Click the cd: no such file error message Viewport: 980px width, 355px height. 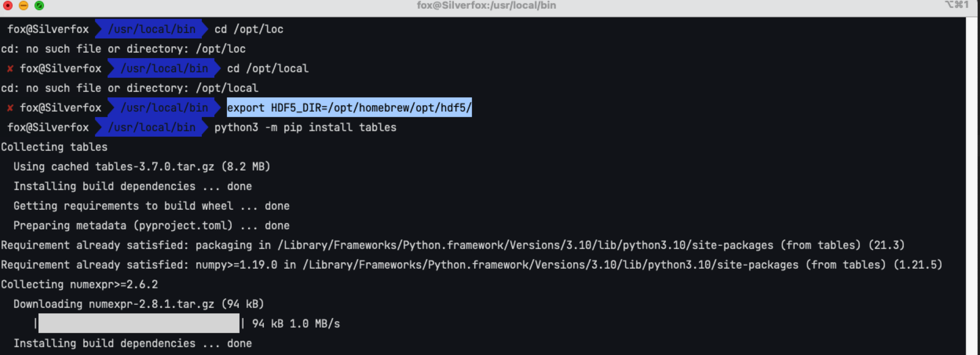123,48
